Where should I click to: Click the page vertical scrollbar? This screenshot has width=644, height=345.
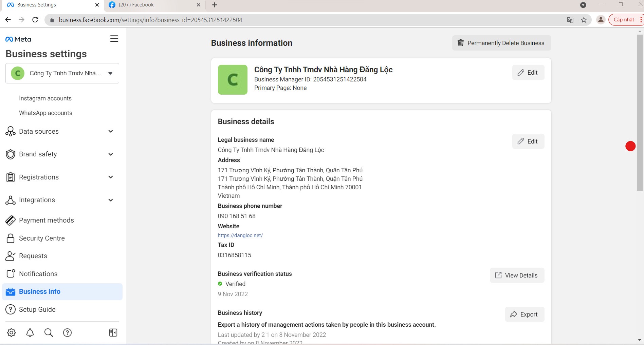click(640, 112)
